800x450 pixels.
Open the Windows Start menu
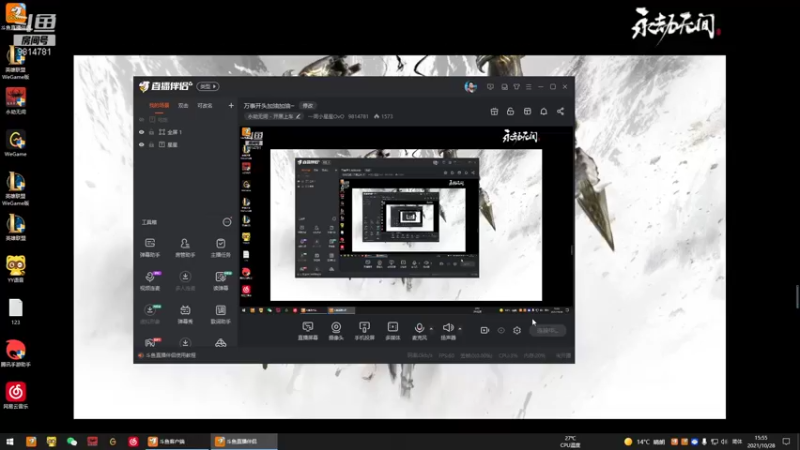click(10, 441)
